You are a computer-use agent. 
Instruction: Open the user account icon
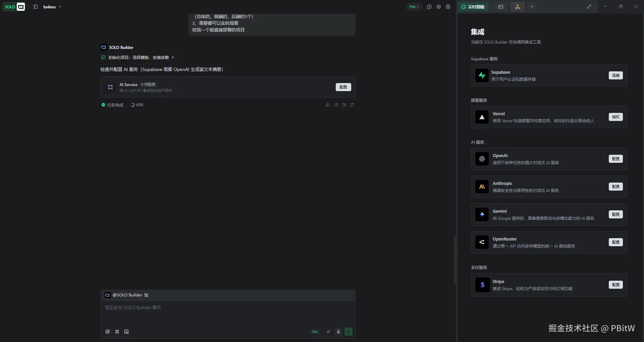(x=448, y=7)
